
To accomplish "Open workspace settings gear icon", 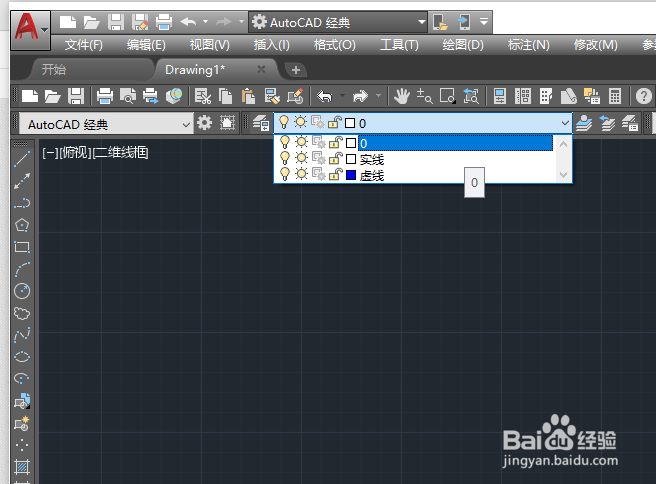I will click(204, 123).
